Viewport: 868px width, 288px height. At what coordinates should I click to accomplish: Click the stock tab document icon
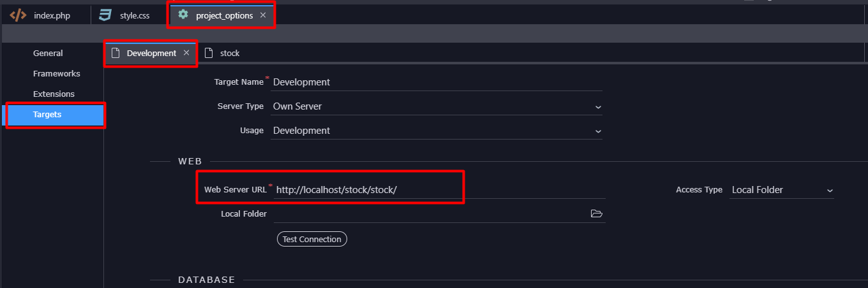point(209,53)
